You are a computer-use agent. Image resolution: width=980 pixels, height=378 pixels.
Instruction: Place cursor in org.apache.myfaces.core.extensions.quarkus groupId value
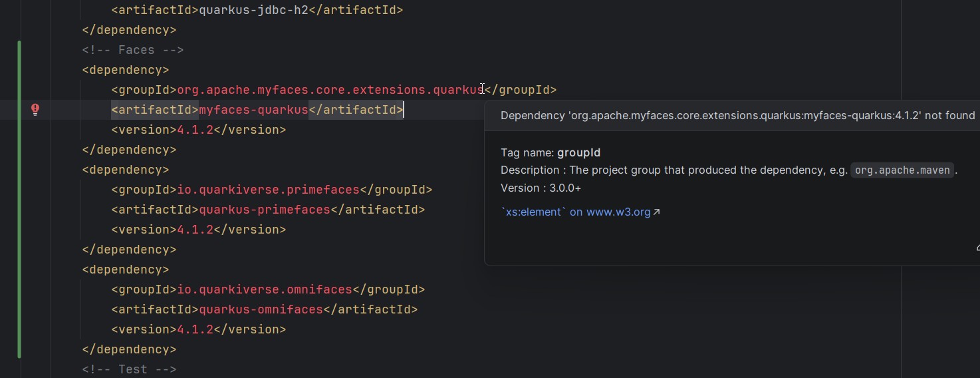[x=330, y=90]
